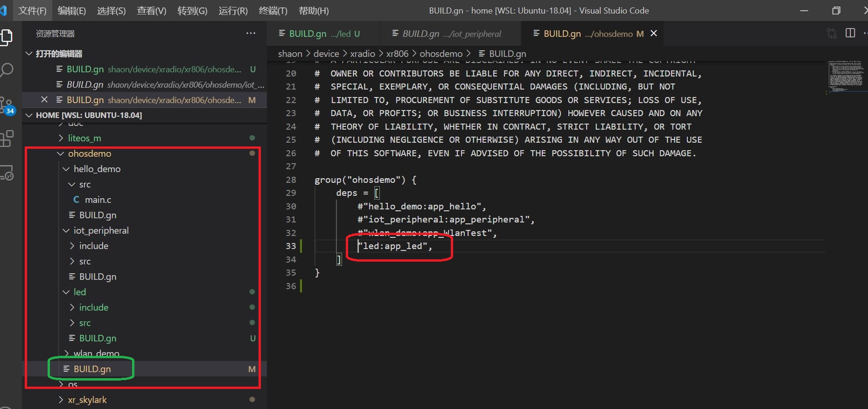Click the explorer panel more actions ellipsis
The width and height of the screenshot is (868, 409).
point(251,34)
